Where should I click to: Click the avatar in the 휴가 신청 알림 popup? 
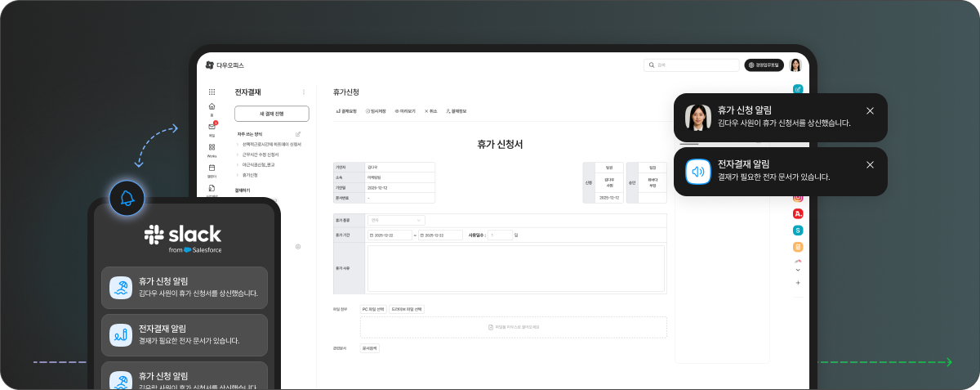coord(698,118)
